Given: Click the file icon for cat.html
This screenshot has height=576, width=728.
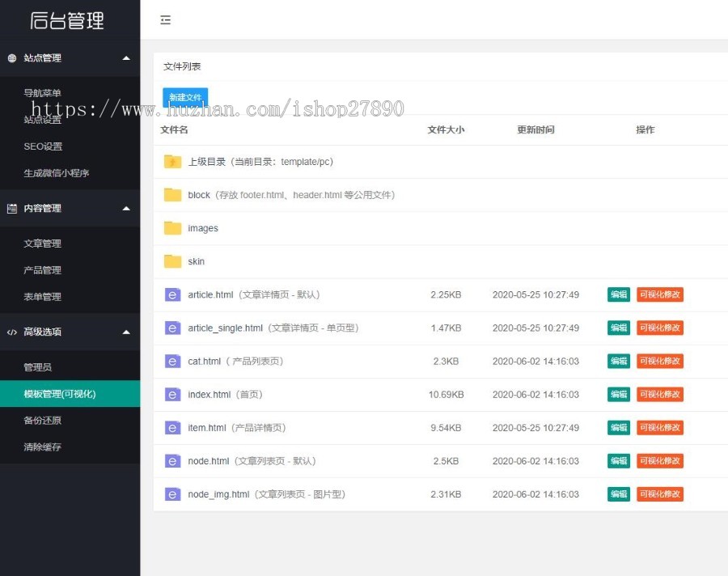Looking at the screenshot, I should pyautogui.click(x=173, y=361).
